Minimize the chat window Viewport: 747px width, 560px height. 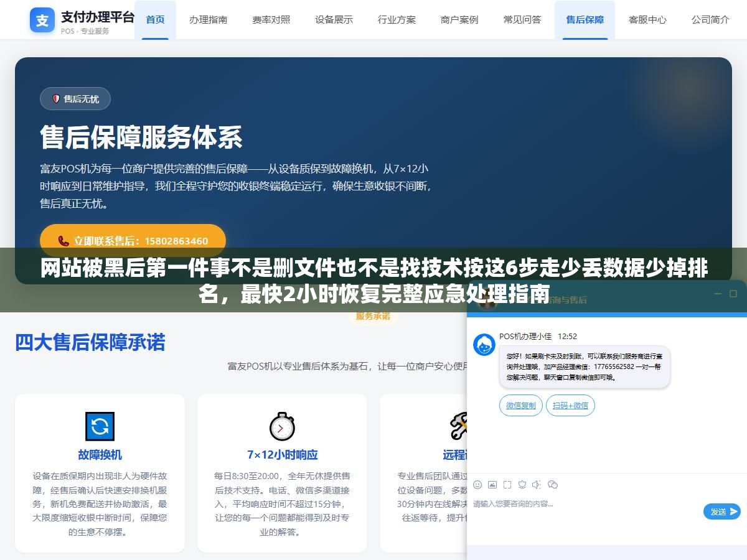coord(717,294)
